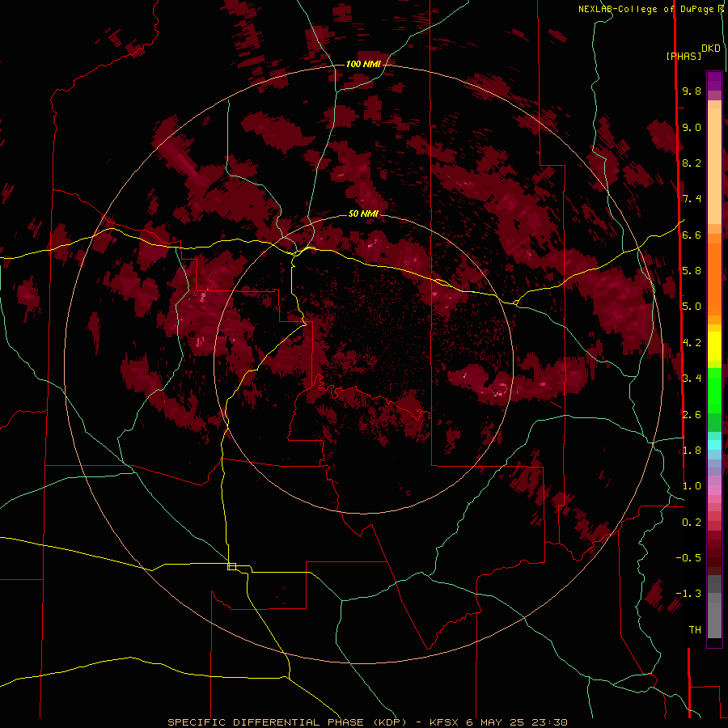Viewport: 728px width, 728px height.
Task: Click the 5.8 value on the color scale
Action: click(x=692, y=271)
